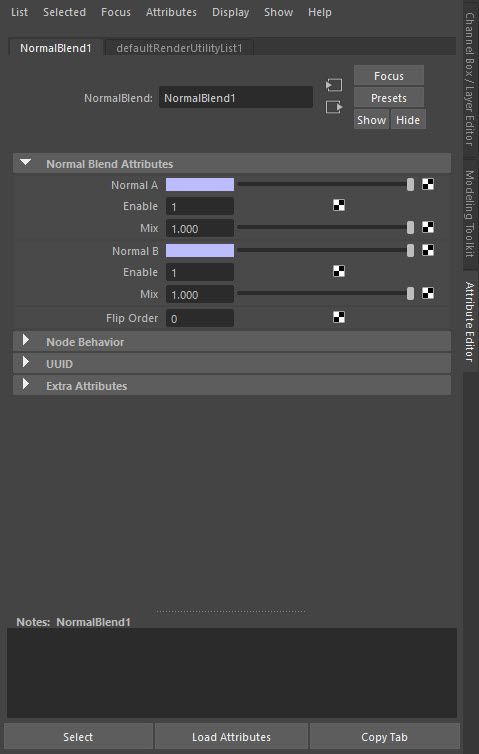Click the Normal A color swatch
The height and width of the screenshot is (754, 479).
click(200, 184)
